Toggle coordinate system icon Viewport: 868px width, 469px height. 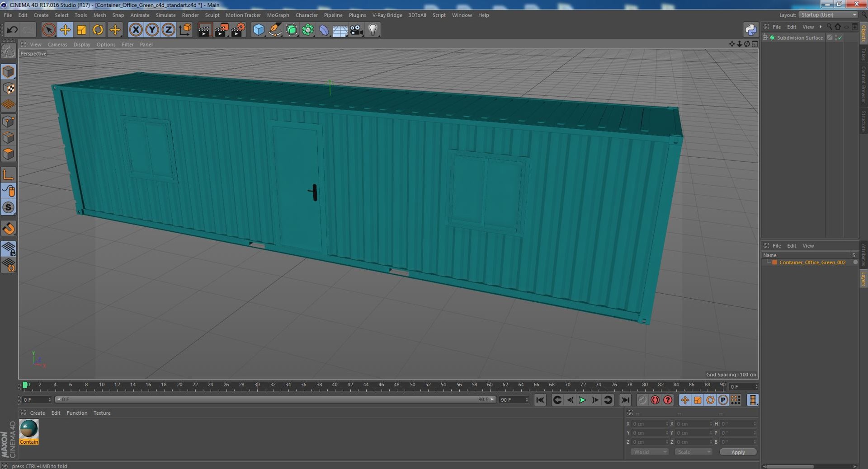[185, 30]
